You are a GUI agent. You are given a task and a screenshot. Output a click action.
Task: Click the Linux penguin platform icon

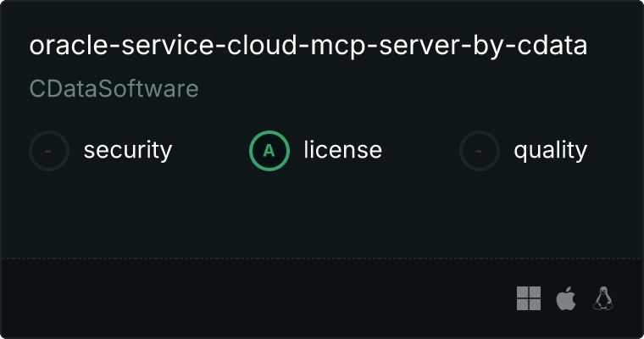click(603, 298)
